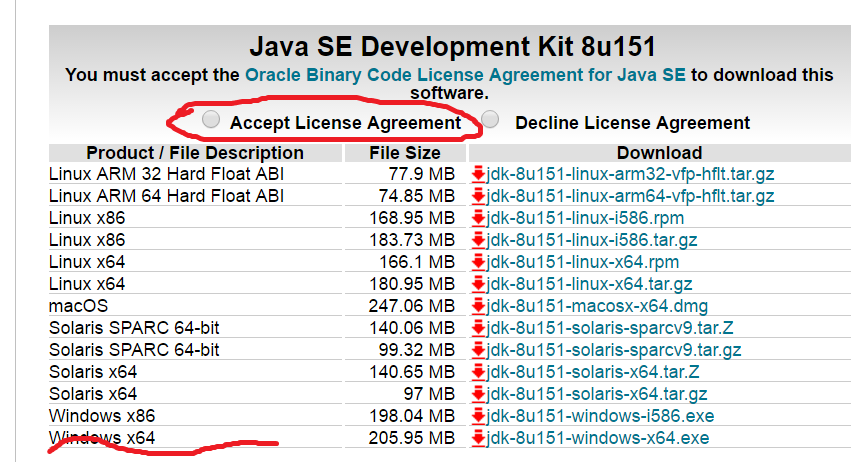Select Decline License Agreement radio button
Image resolution: width=861 pixels, height=462 pixels.
(490, 119)
